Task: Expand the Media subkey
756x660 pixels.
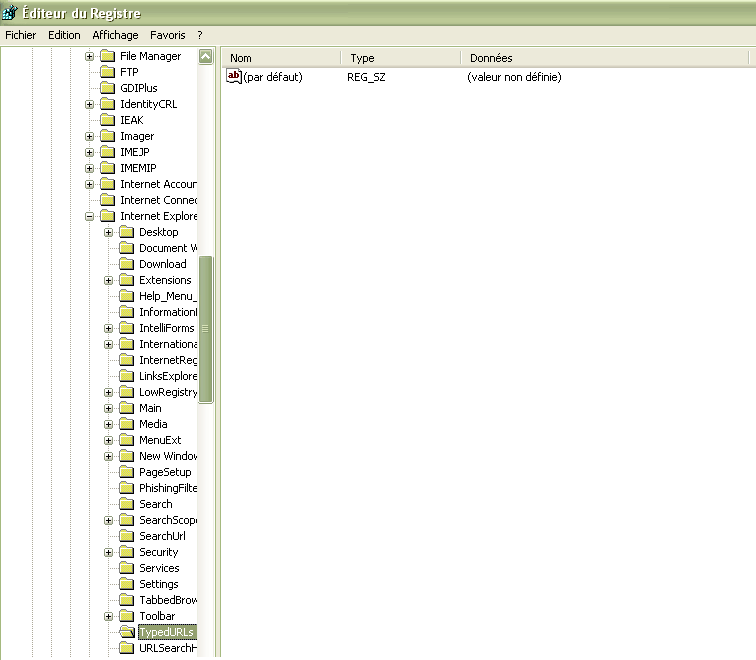Action: click(108, 424)
